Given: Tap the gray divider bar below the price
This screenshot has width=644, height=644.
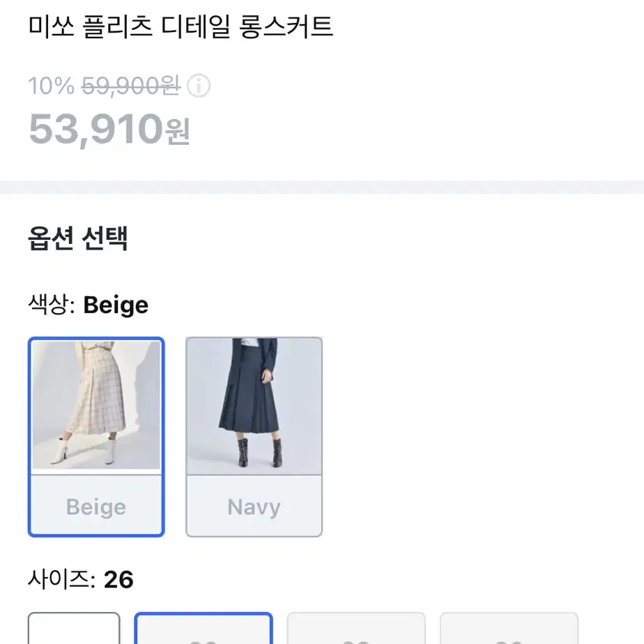Looking at the screenshot, I should pos(322,187).
